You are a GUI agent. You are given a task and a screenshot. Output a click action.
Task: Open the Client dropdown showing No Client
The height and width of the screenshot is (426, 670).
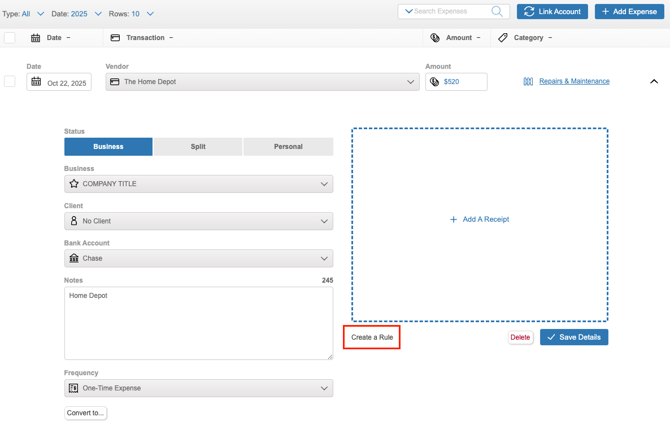tap(198, 221)
